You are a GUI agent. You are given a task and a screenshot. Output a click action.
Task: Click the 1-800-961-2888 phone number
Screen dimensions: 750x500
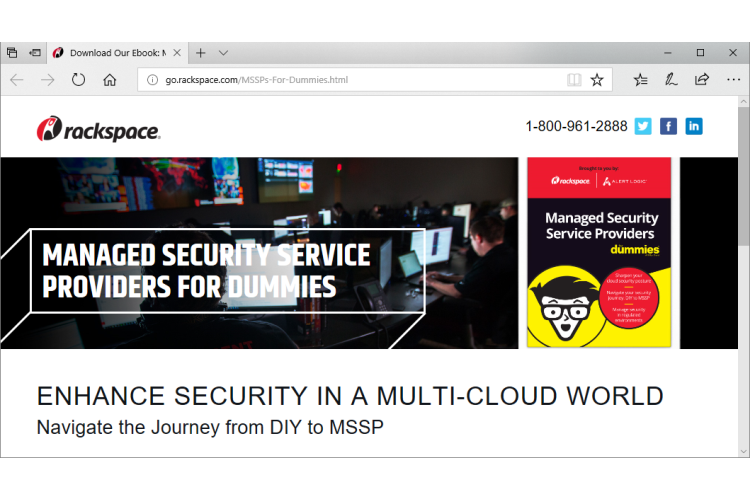576,126
